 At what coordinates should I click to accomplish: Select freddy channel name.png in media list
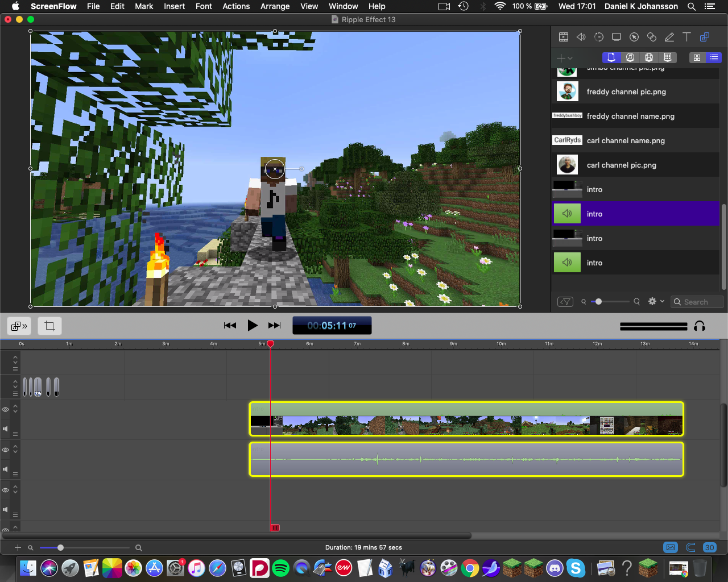point(636,116)
